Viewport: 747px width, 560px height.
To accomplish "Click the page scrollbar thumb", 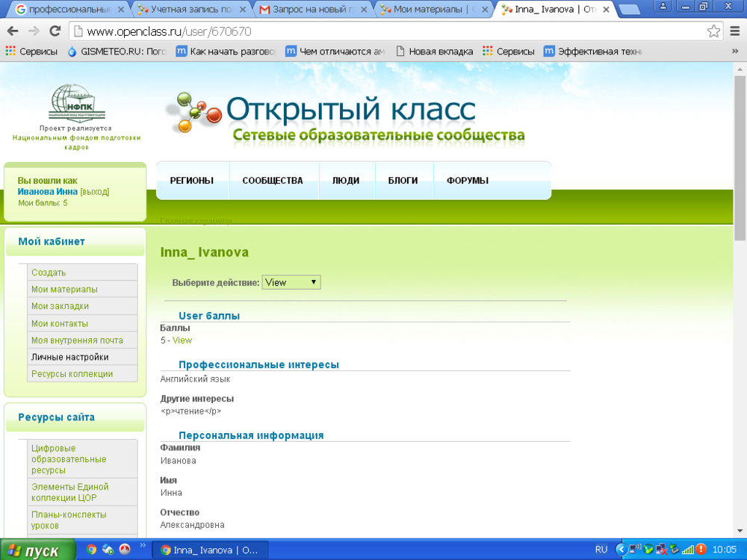I will pyautogui.click(x=740, y=157).
